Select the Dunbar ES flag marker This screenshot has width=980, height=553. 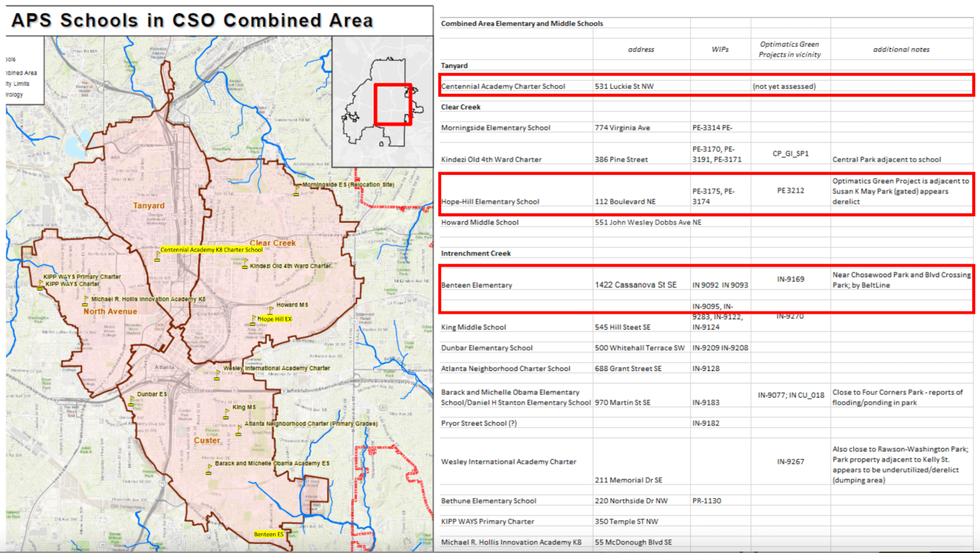[131, 402]
